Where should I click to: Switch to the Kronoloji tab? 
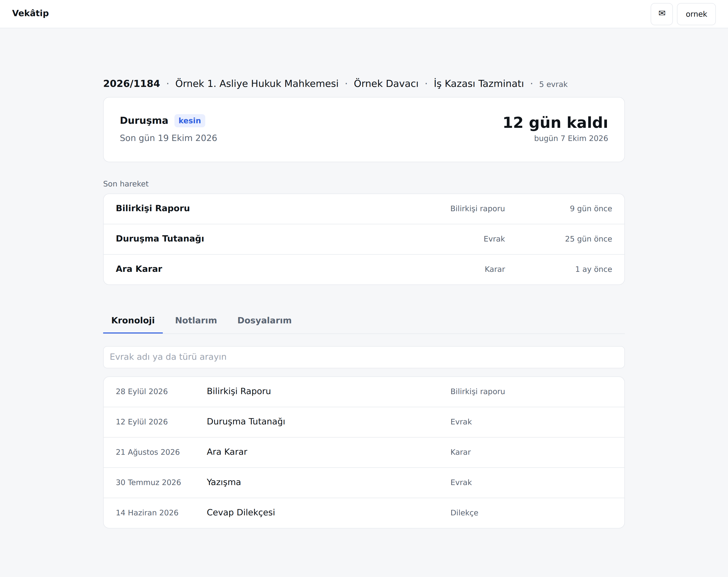click(x=133, y=320)
